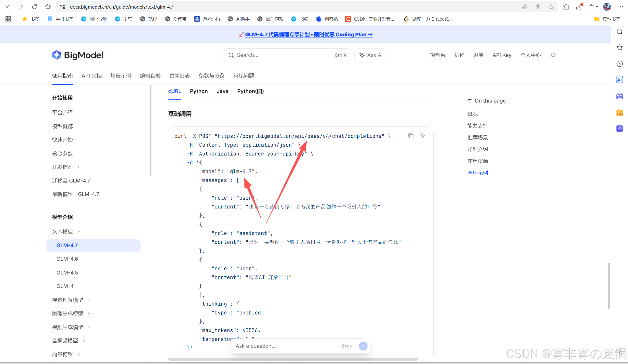Expand the 开发指南 section

tap(79, 167)
